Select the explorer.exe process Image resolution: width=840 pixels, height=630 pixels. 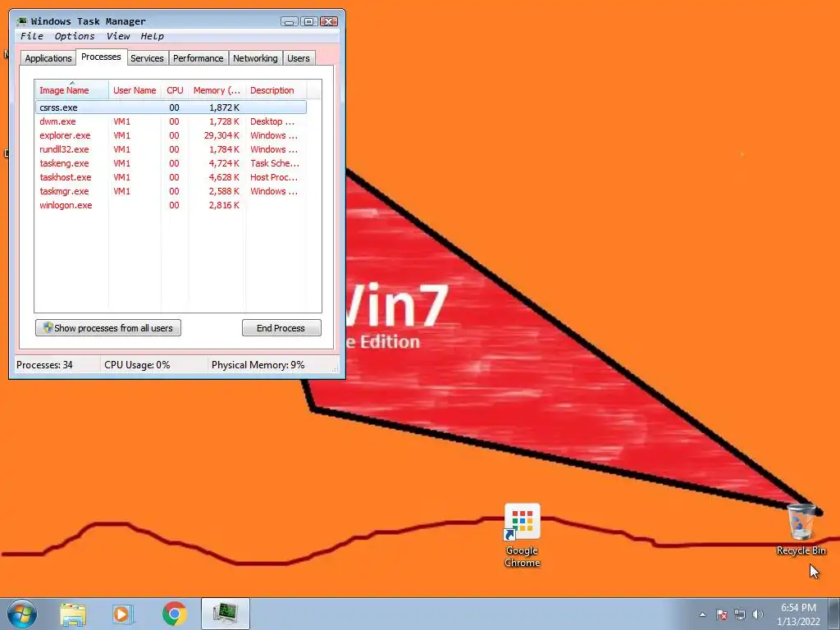click(x=171, y=135)
